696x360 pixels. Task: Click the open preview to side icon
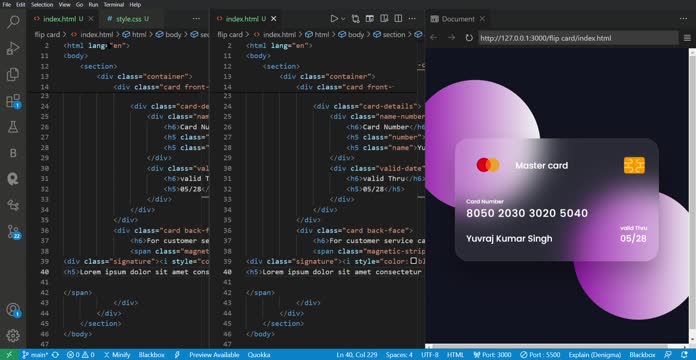point(384,19)
